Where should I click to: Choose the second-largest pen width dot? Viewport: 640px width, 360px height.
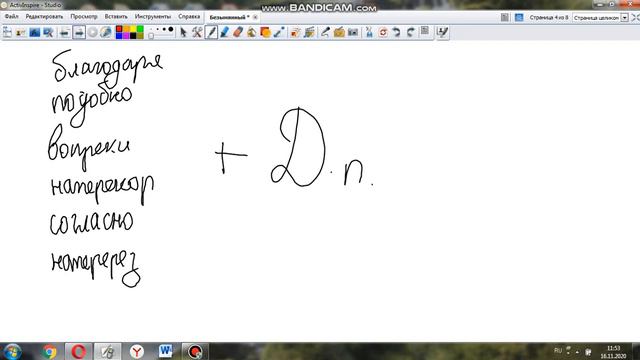pyautogui.click(x=164, y=29)
